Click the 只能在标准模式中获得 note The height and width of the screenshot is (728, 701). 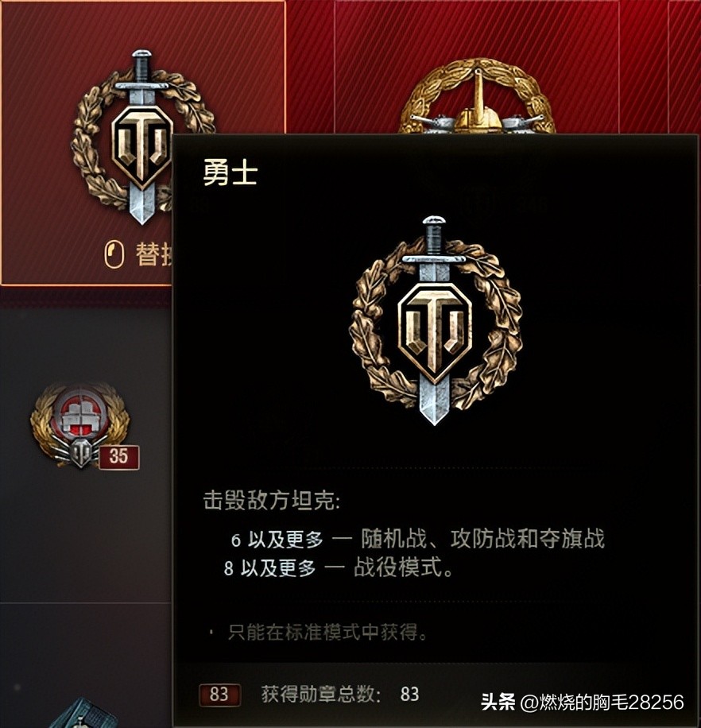pos(327,632)
